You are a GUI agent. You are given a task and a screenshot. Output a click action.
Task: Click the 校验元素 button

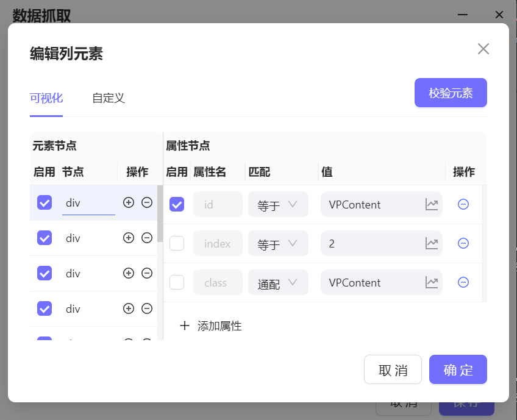click(451, 93)
